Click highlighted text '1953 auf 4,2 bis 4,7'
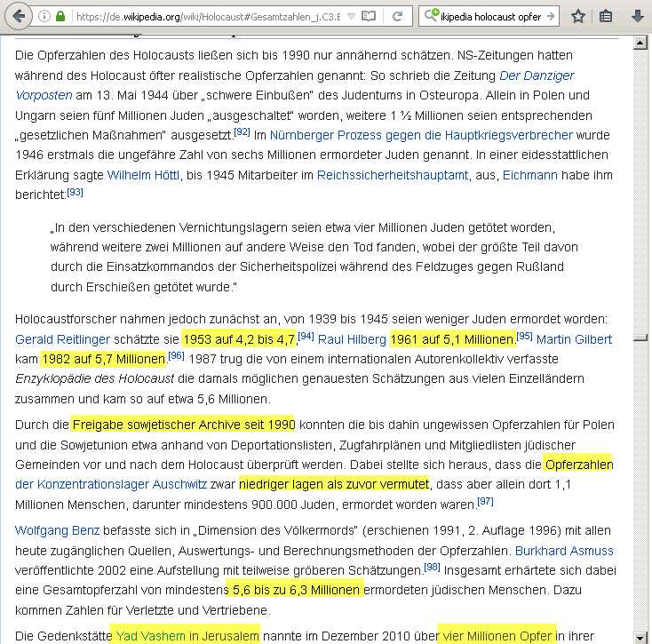 click(x=239, y=339)
